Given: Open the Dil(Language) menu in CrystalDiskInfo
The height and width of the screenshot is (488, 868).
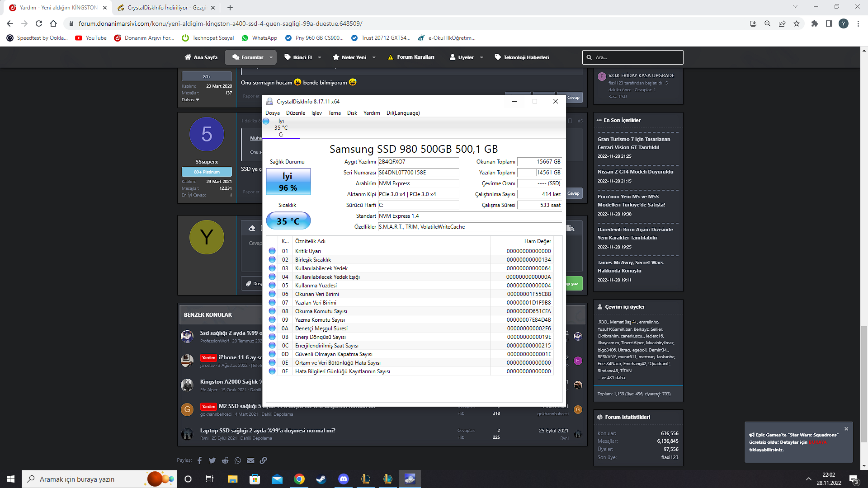Looking at the screenshot, I should pyautogui.click(x=403, y=113).
